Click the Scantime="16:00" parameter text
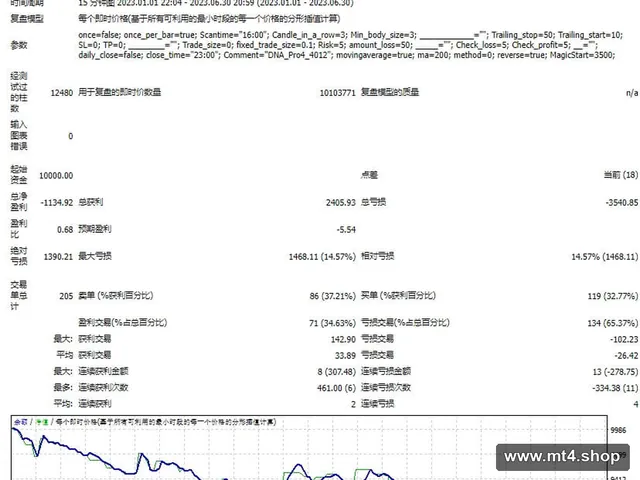Image resolution: width=640 pixels, height=480 pixels. tap(233, 35)
